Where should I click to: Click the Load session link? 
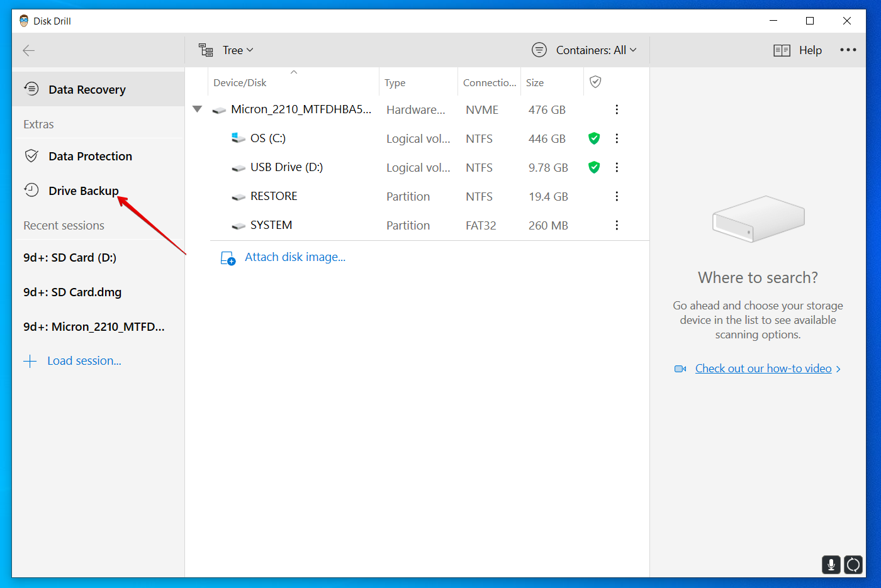[x=84, y=360]
